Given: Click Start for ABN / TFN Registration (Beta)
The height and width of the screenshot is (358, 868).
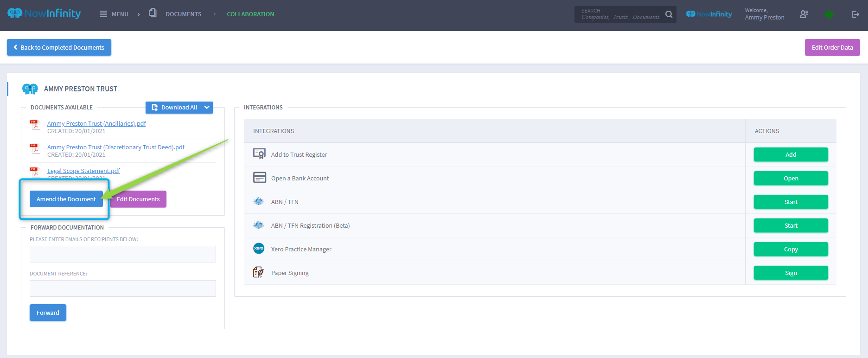Looking at the screenshot, I should [x=791, y=225].
